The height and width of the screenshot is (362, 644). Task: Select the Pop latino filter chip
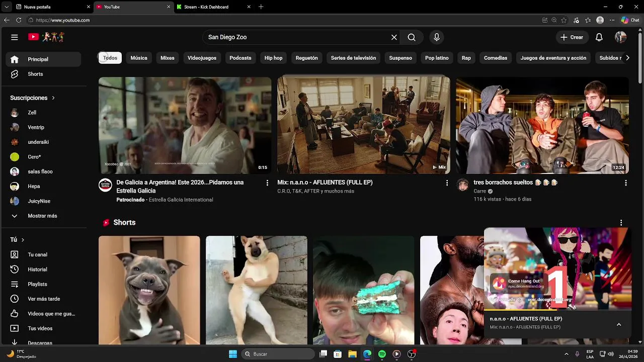(437, 58)
